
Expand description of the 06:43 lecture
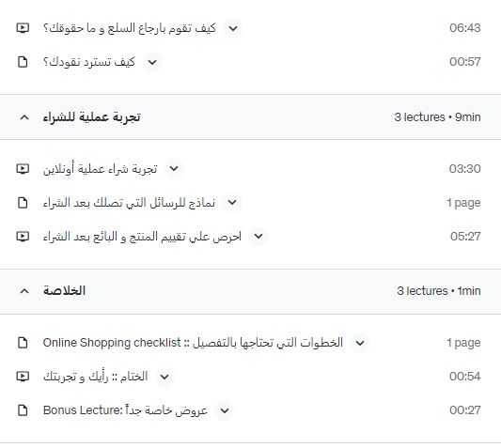(233, 28)
